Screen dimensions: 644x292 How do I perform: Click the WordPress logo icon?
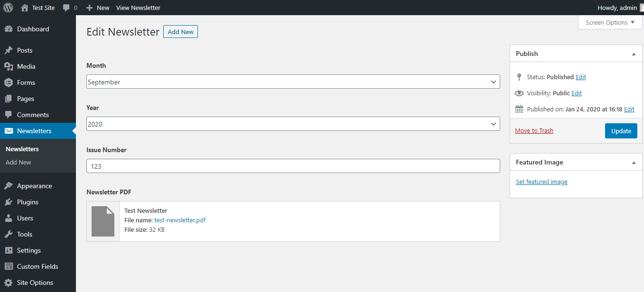8,8
